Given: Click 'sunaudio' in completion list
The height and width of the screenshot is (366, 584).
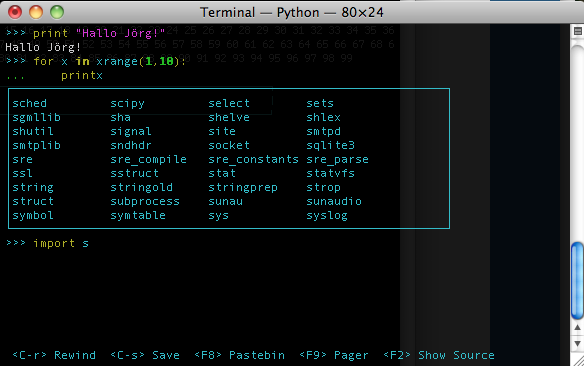Looking at the screenshot, I should click(334, 201).
